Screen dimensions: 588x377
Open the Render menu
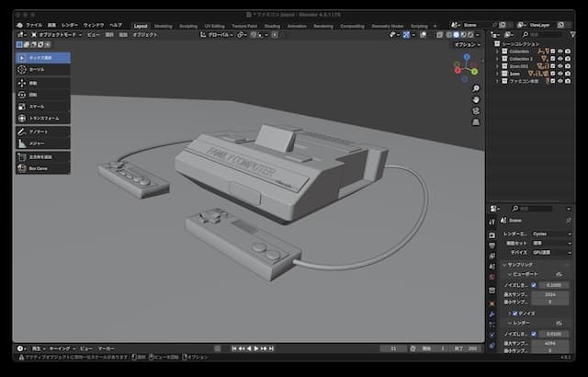[x=70, y=25]
